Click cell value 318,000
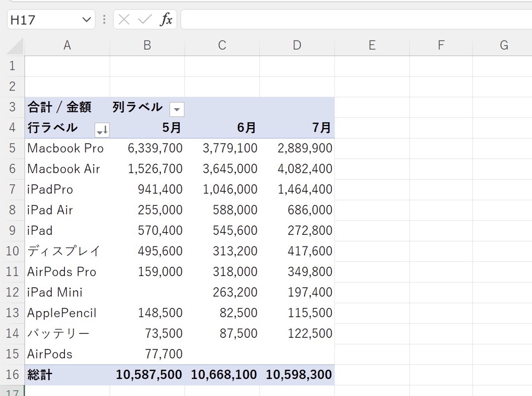This screenshot has width=532, height=396. coord(222,272)
